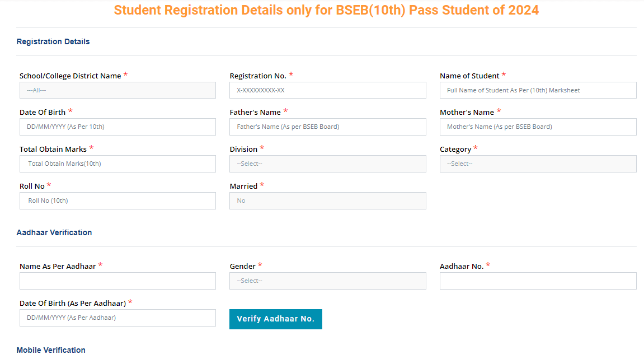Expand the Gender dropdown
The width and height of the screenshot is (644, 359).
[327, 281]
